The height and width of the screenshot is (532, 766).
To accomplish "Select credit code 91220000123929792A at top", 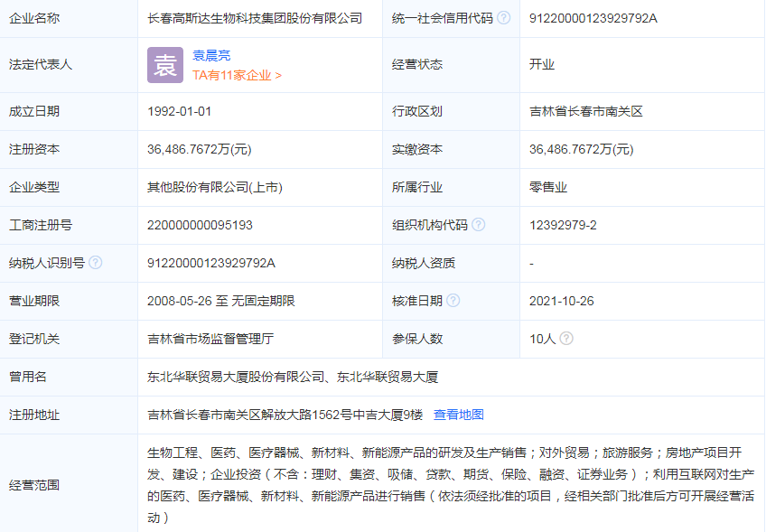I will pyautogui.click(x=593, y=19).
